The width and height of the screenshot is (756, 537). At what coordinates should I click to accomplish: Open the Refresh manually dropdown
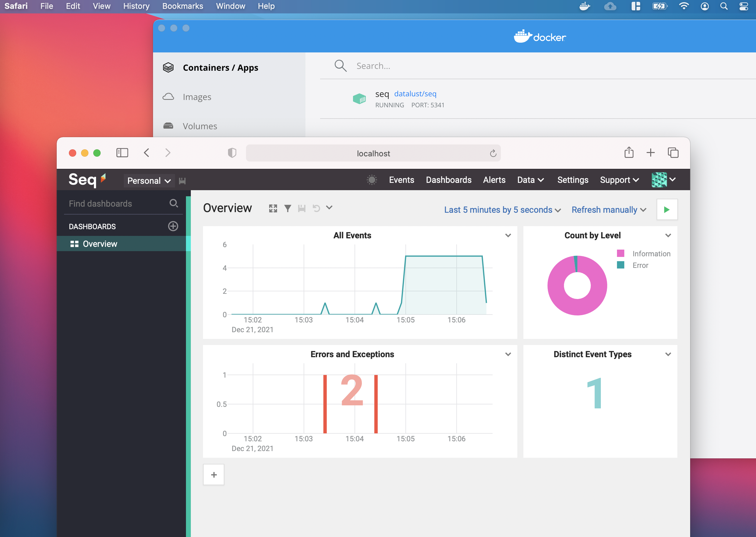[609, 210]
